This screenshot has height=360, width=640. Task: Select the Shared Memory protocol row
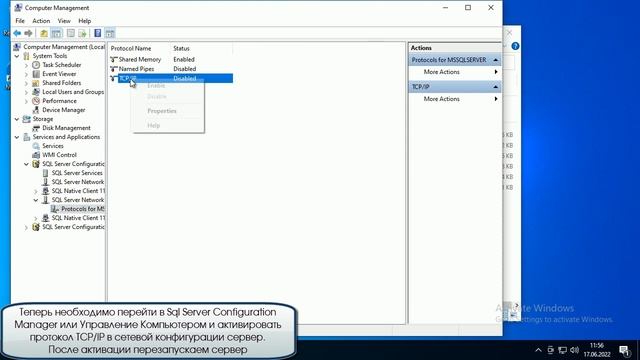171,60
